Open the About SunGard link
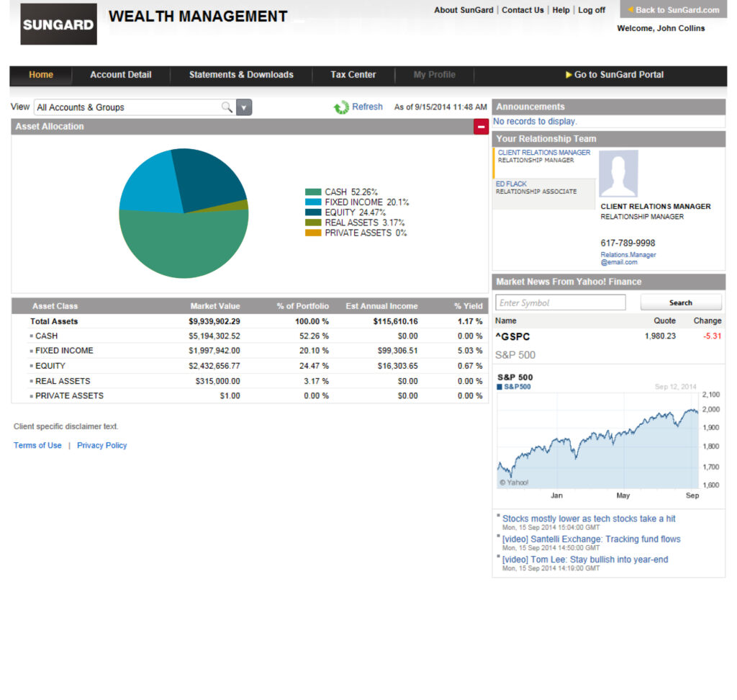Image resolution: width=737 pixels, height=700 pixels. (x=464, y=10)
